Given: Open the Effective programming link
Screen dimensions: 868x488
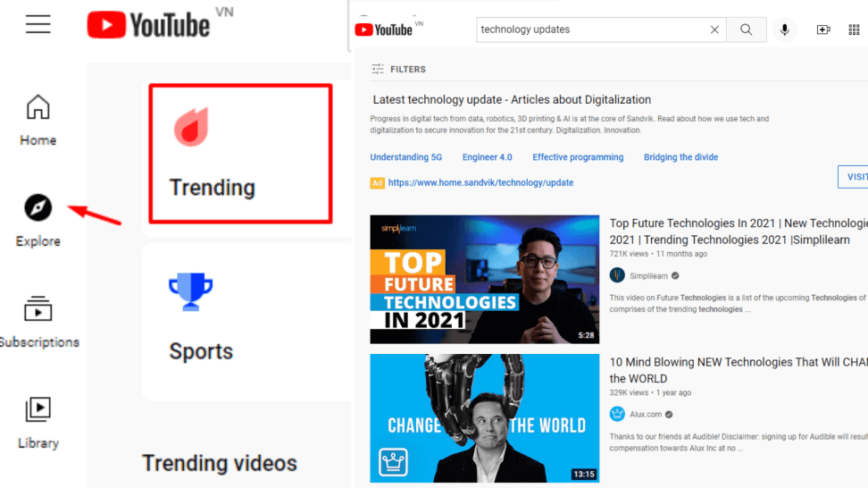Looking at the screenshot, I should [x=578, y=157].
